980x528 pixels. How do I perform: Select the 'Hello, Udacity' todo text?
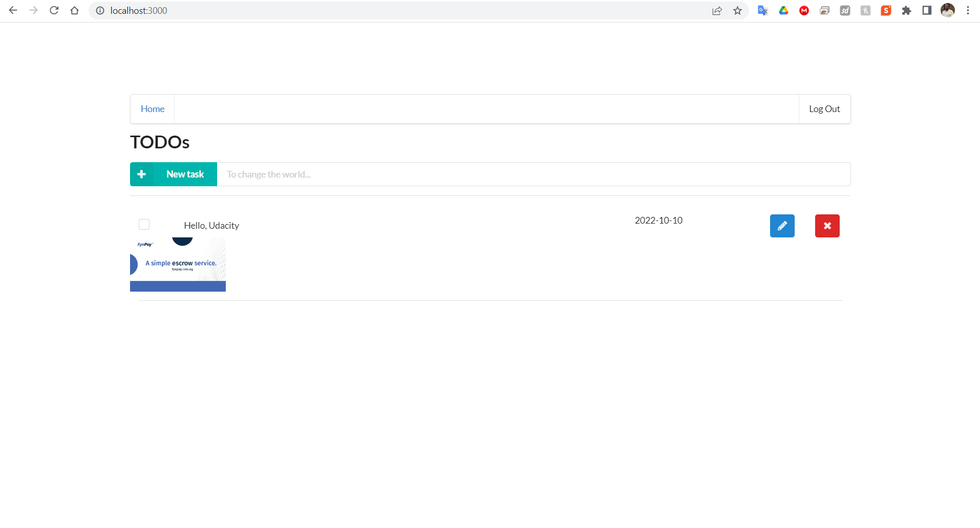(x=211, y=226)
